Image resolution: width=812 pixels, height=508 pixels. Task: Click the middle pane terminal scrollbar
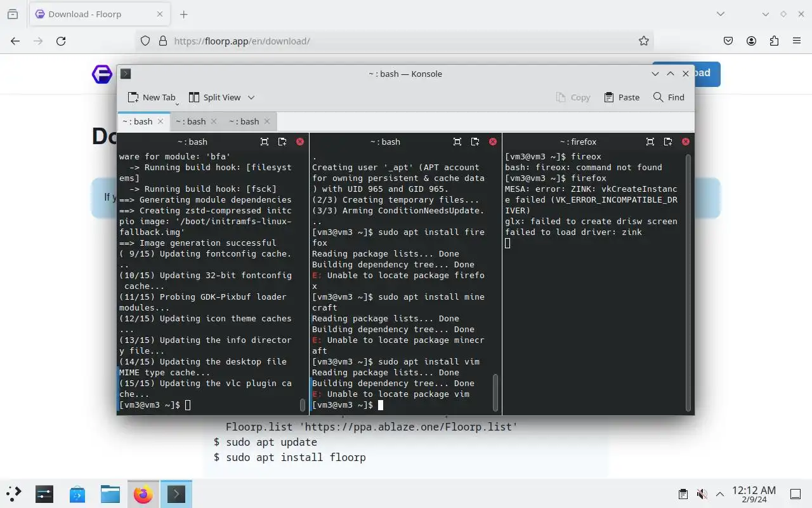(495, 392)
